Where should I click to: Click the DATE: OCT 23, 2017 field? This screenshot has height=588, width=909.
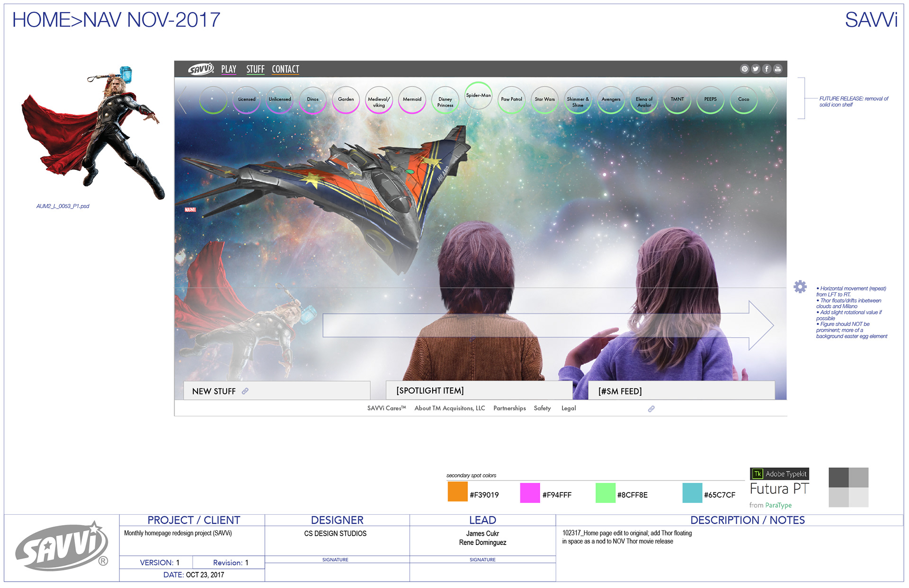[x=194, y=575]
